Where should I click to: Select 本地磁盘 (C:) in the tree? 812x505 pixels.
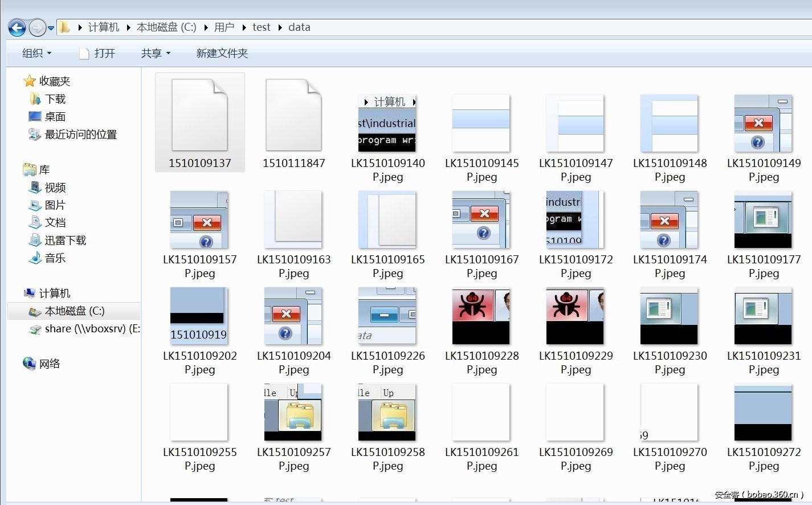click(x=74, y=311)
